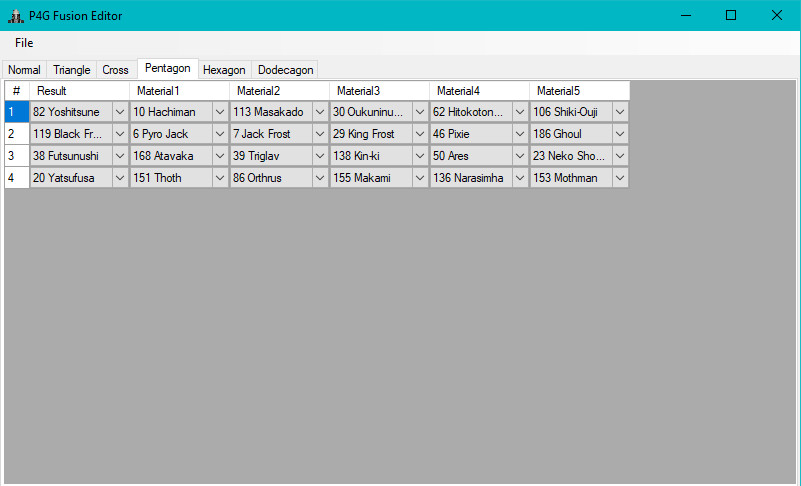Open the File menu

click(x=24, y=43)
